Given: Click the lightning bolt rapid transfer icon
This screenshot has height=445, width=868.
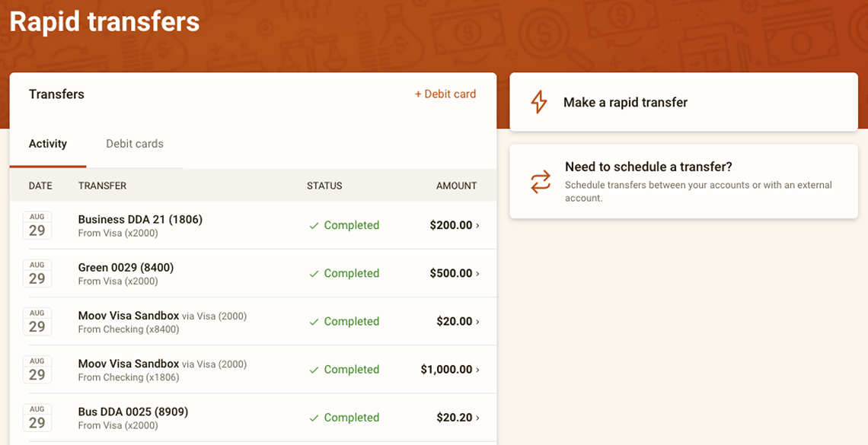Looking at the screenshot, I should (539, 102).
